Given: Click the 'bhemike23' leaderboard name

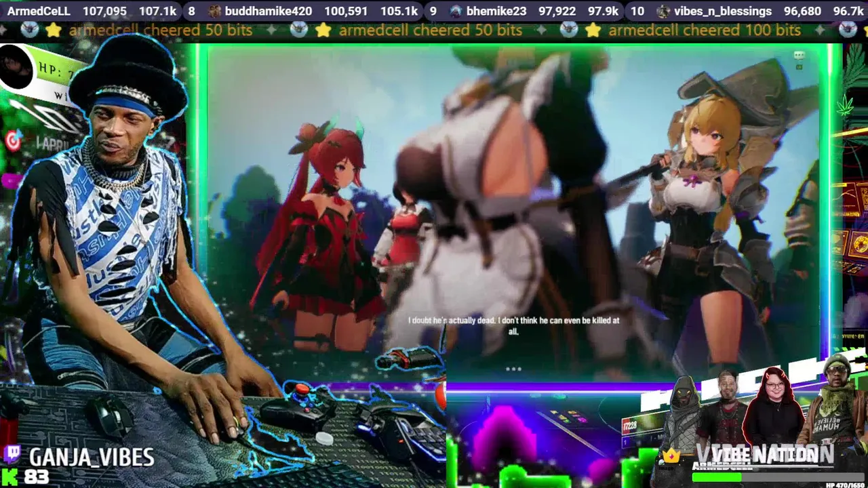Looking at the screenshot, I should (x=496, y=11).
